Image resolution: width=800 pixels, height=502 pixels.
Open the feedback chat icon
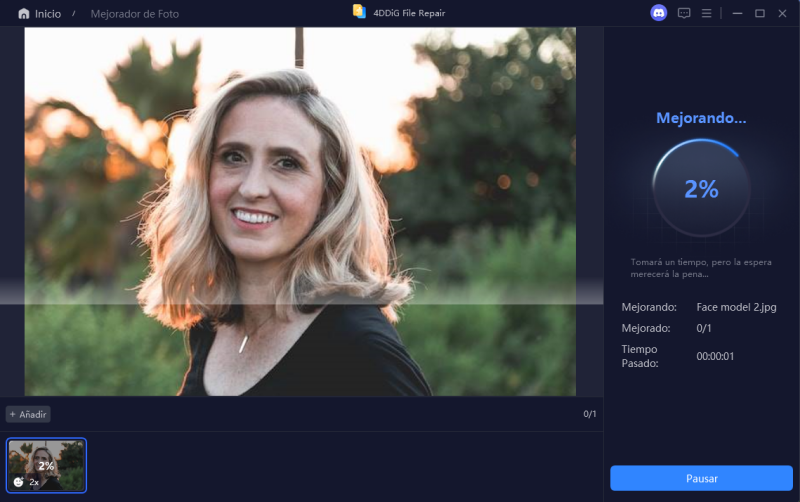pos(684,13)
